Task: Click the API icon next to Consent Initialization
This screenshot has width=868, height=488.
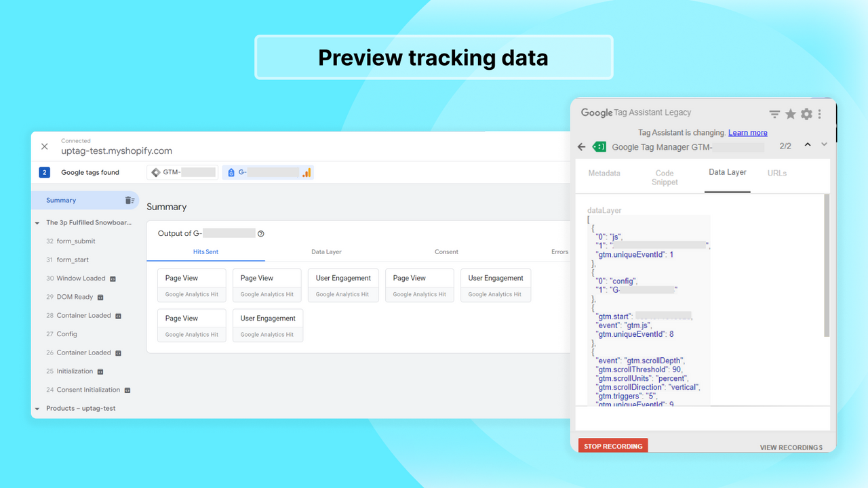Action: 127,390
